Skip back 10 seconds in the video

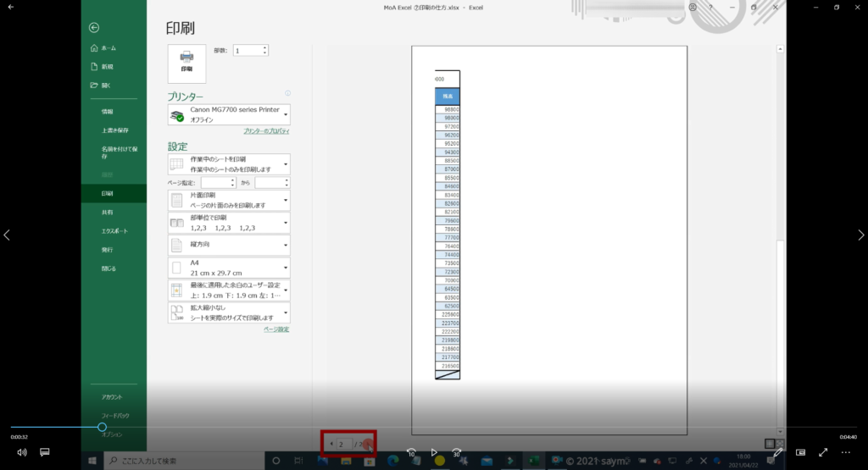(410, 453)
